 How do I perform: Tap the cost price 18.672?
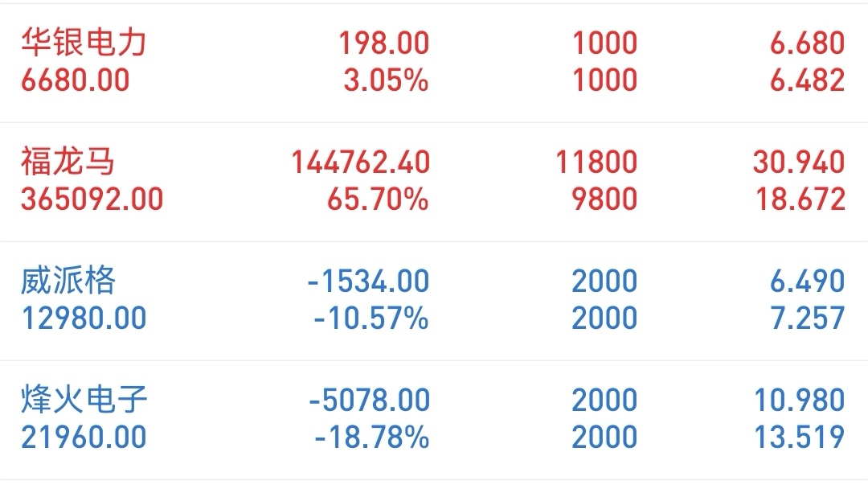point(800,199)
